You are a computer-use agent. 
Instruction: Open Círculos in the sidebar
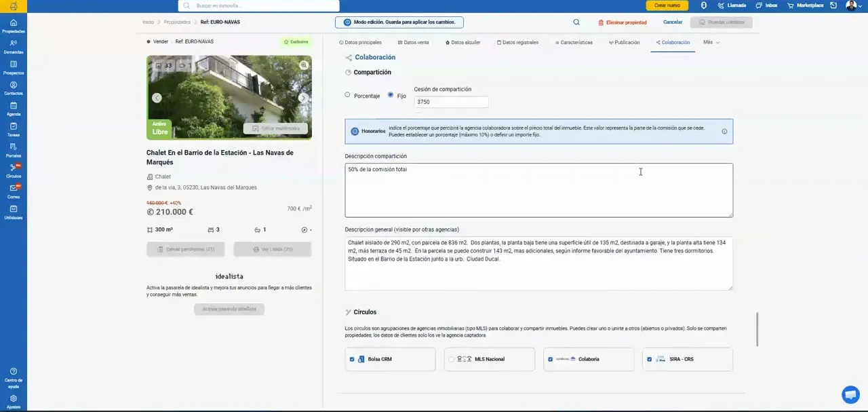point(14,171)
